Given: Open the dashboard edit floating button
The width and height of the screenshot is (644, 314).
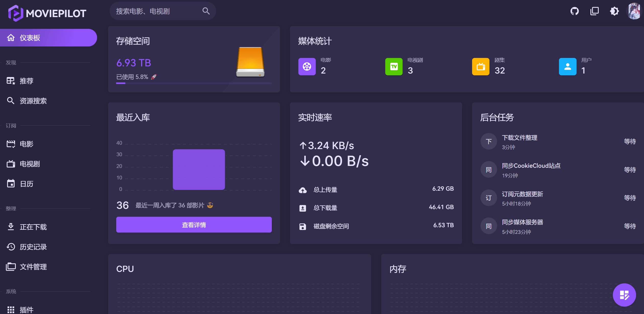Looking at the screenshot, I should pos(624,295).
